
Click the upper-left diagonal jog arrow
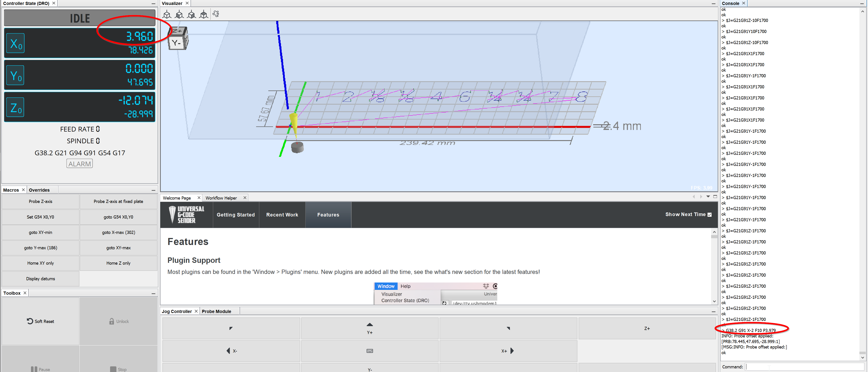click(x=231, y=328)
